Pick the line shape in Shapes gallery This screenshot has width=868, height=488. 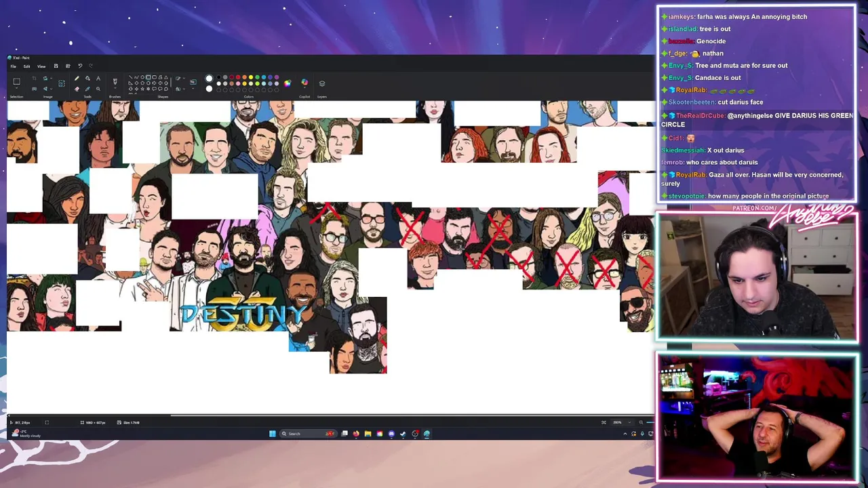click(x=131, y=77)
